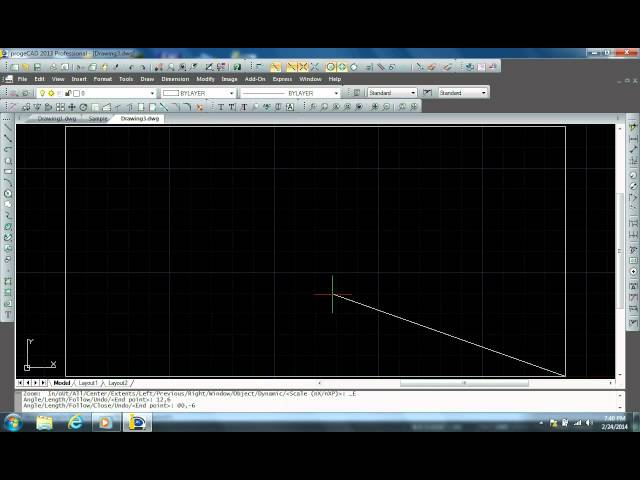Select the Hatch tool in left toolbar

tap(8, 282)
